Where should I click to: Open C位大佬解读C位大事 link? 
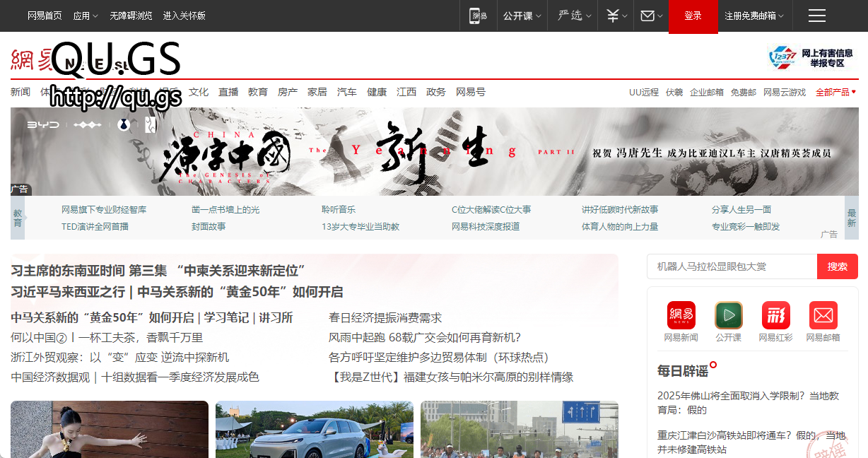pyautogui.click(x=491, y=210)
